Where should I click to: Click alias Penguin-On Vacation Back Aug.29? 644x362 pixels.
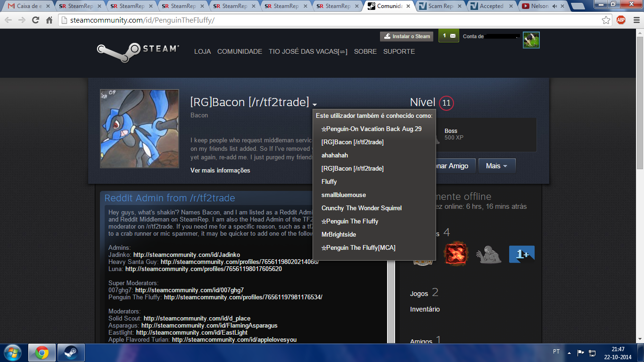[x=372, y=129]
